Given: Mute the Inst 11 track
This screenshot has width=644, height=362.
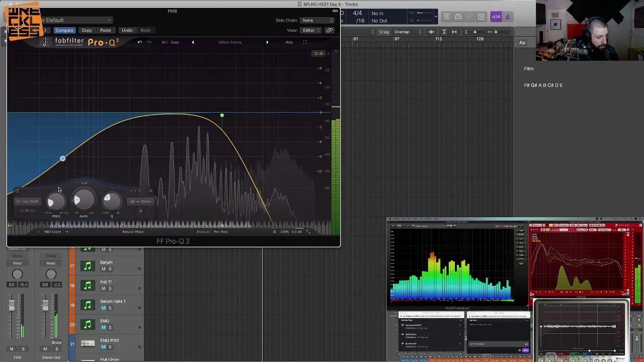Looking at the screenshot, I should coord(103,289).
